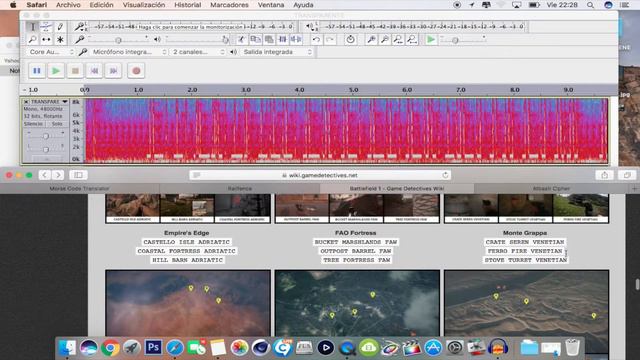Zoom out on the Audacity timeline

point(384,40)
